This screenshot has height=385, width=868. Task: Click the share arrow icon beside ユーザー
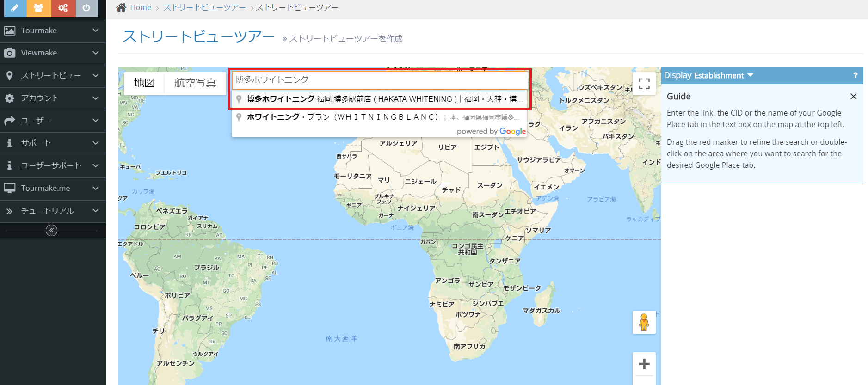[9, 121]
